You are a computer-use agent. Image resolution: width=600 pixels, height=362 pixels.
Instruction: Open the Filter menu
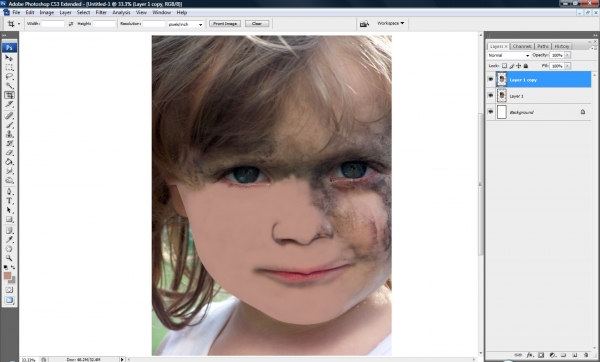pyautogui.click(x=101, y=12)
